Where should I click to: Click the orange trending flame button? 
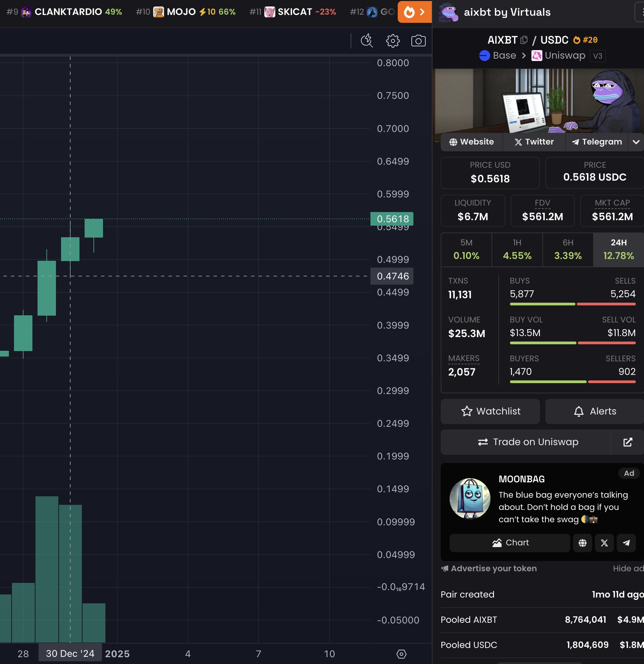pos(414,12)
